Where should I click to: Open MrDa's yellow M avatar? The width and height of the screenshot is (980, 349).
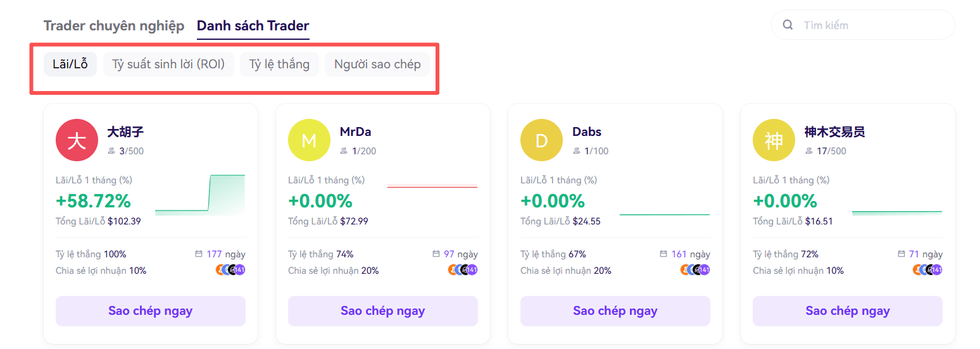(309, 140)
